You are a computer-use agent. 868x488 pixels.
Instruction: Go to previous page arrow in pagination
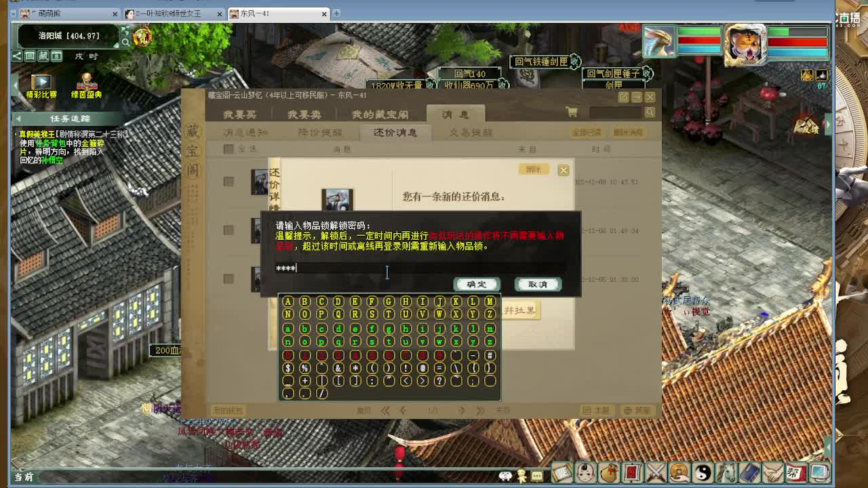pos(403,411)
